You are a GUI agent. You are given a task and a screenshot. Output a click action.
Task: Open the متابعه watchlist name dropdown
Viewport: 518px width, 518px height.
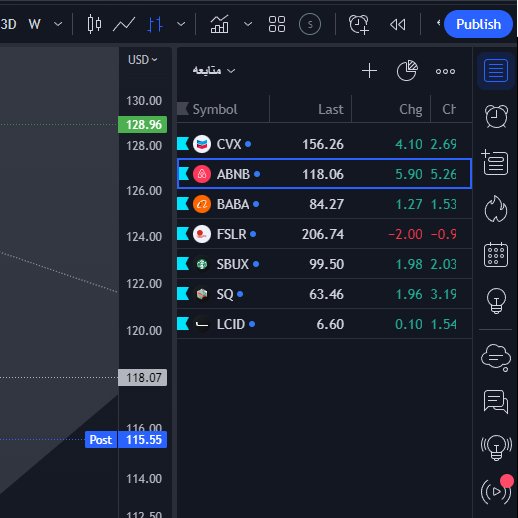pos(214,71)
